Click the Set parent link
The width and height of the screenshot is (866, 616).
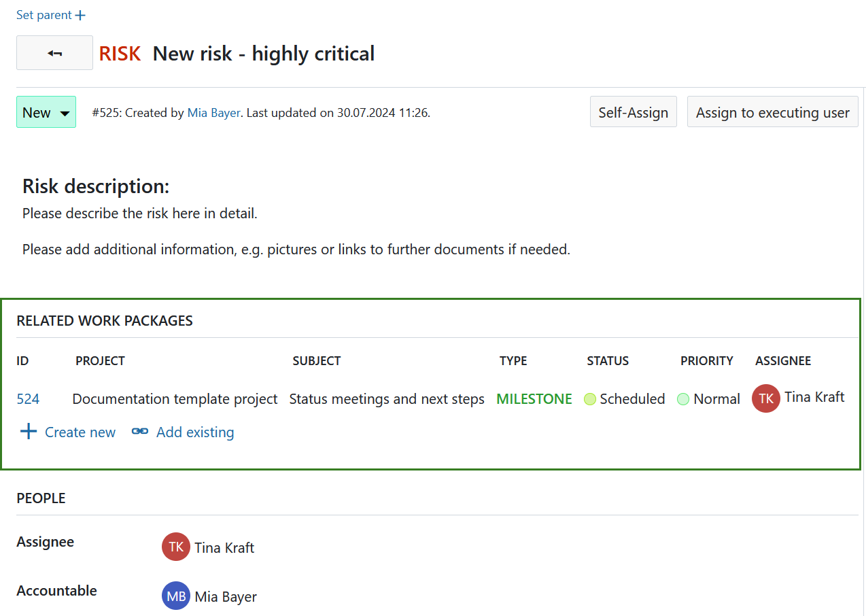click(44, 14)
